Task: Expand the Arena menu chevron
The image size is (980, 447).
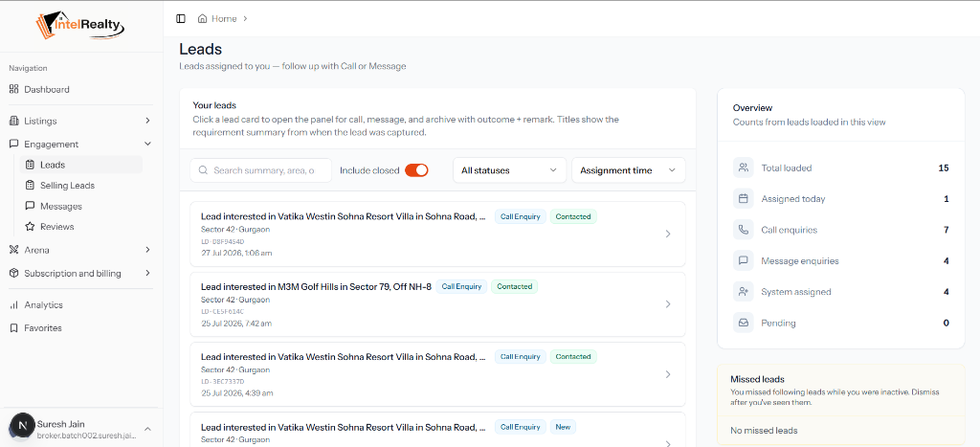Action: click(147, 250)
